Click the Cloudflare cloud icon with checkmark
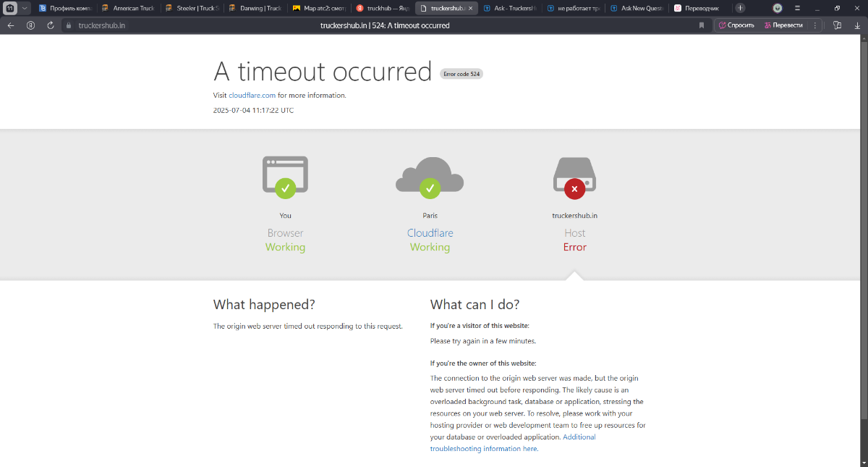Viewport: 868px width, 467px height. 430,177
